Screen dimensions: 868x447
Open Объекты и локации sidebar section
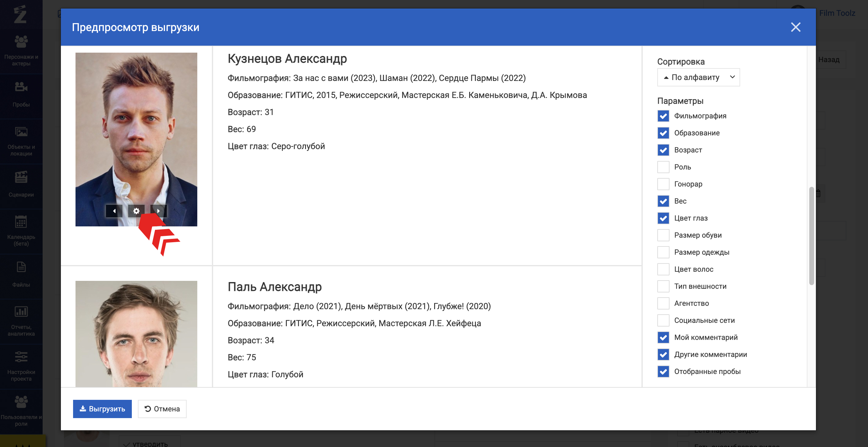(x=21, y=141)
